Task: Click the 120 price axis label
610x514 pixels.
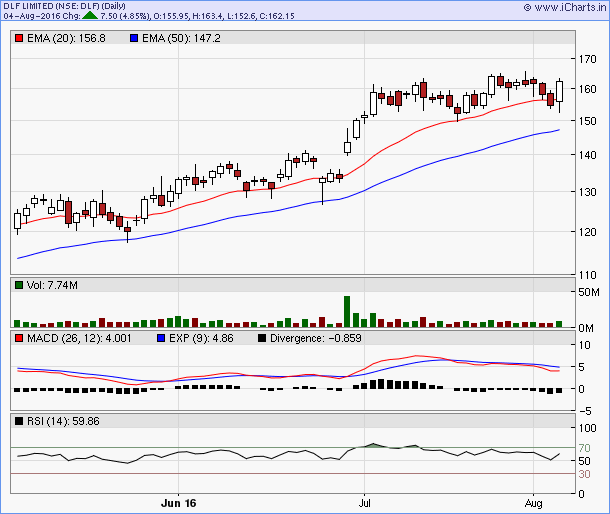Action: tap(587, 232)
